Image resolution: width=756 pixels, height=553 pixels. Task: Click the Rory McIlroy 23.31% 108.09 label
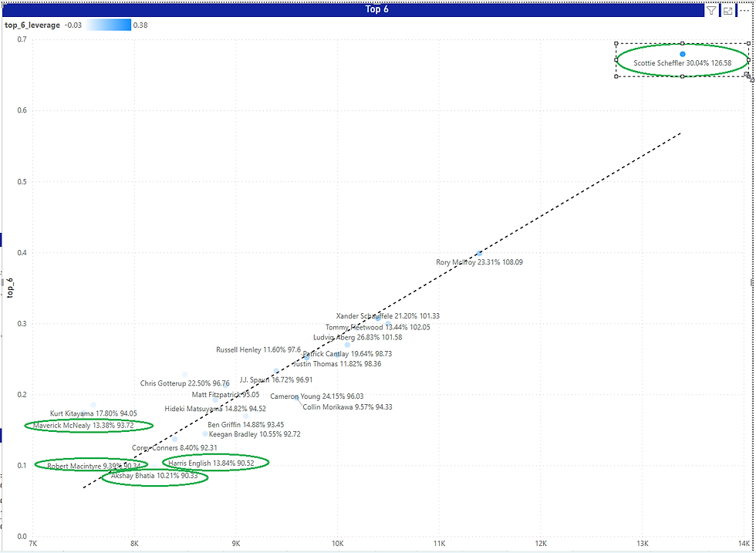(479, 262)
